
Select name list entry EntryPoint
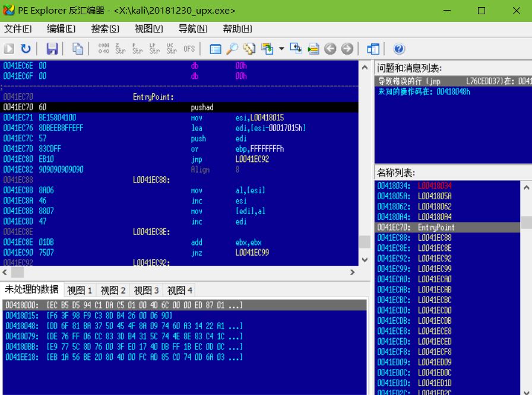[x=448, y=227]
